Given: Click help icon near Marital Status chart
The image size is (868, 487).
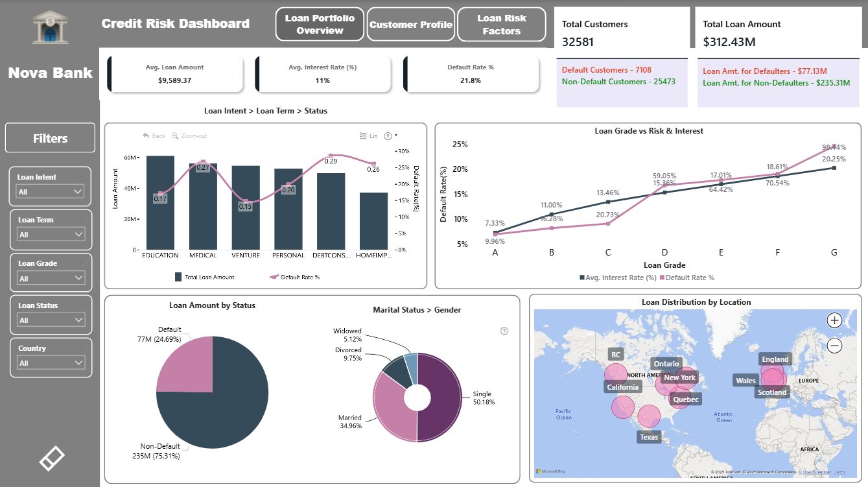Looking at the screenshot, I should pos(504,331).
